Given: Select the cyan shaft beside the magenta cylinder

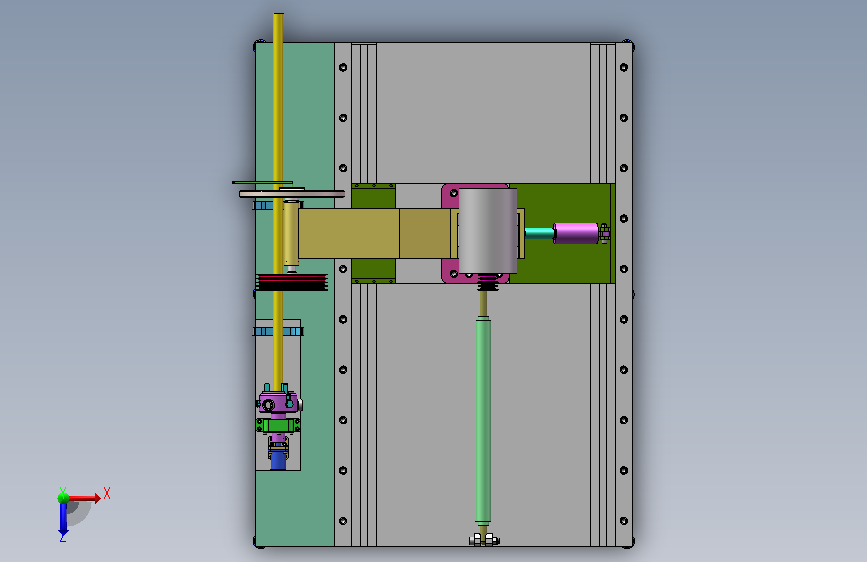Looking at the screenshot, I should coord(539,233).
